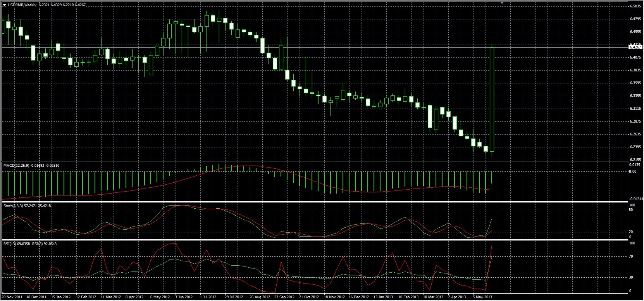Screen dimensions: 644x301
Task: Click the 7 Apr 2013 date label
Action: tap(457, 297)
